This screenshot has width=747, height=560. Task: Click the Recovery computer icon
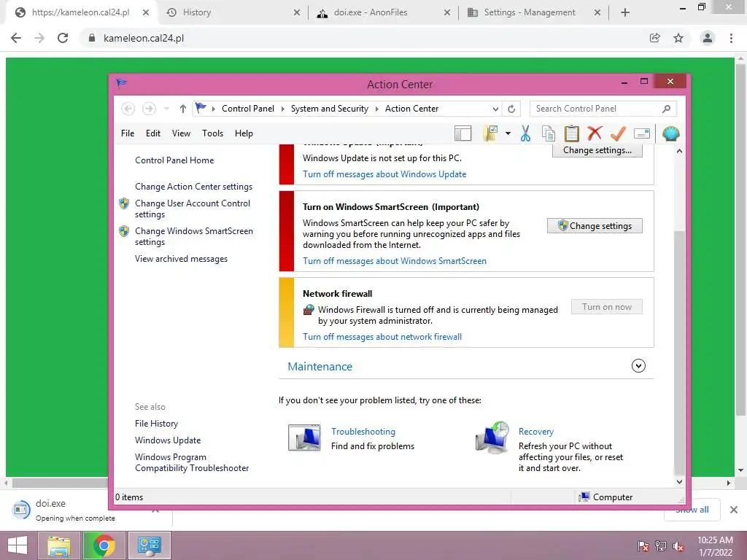pos(492,437)
